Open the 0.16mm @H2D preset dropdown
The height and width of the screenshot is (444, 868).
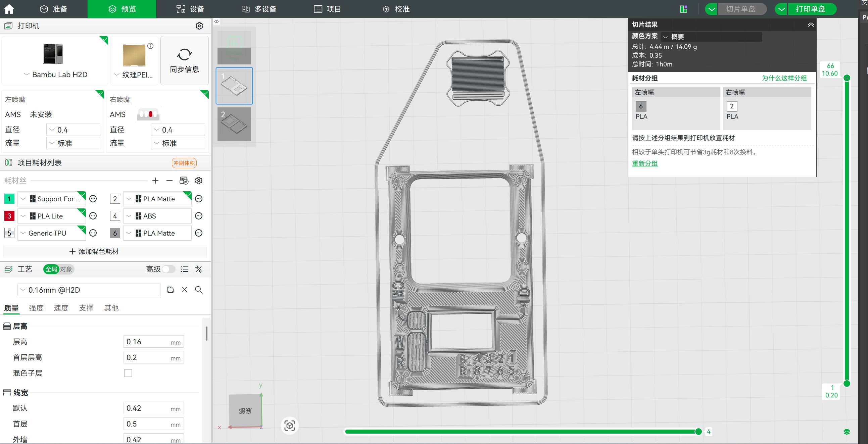pos(89,290)
